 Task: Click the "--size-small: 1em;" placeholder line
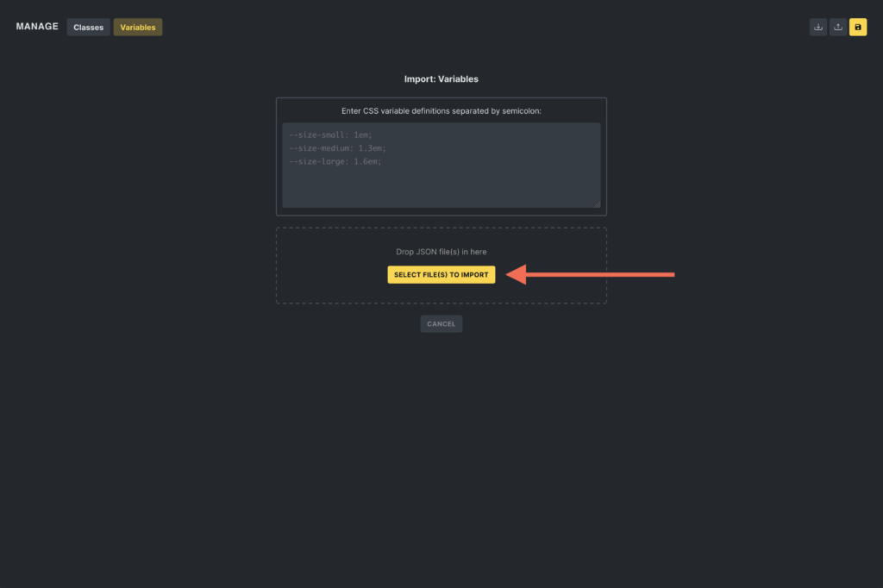click(331, 135)
